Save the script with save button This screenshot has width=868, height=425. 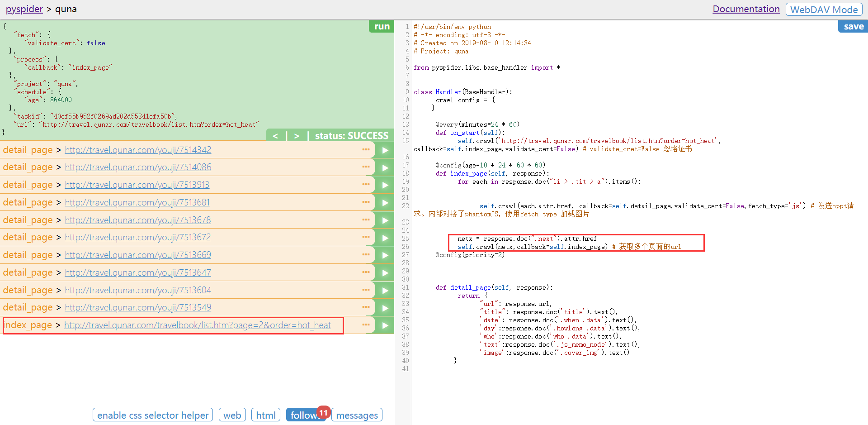[x=854, y=26]
